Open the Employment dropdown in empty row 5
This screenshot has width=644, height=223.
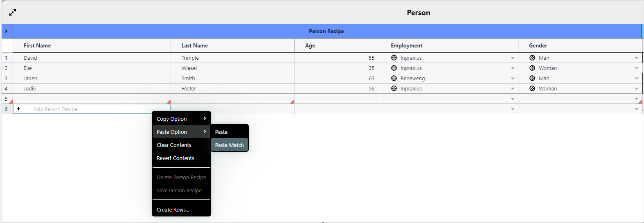click(513, 99)
